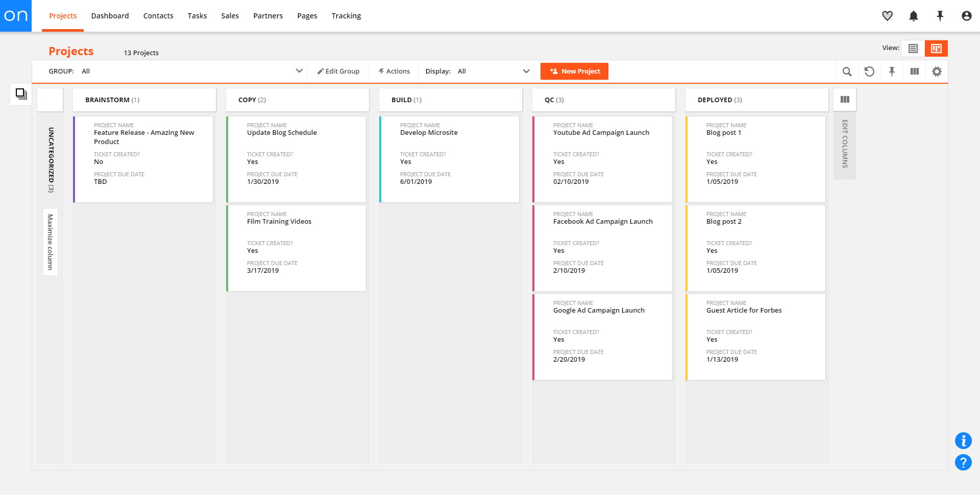Viewport: 980px width, 495px height.
Task: Open the favorites heart icon
Action: point(887,16)
